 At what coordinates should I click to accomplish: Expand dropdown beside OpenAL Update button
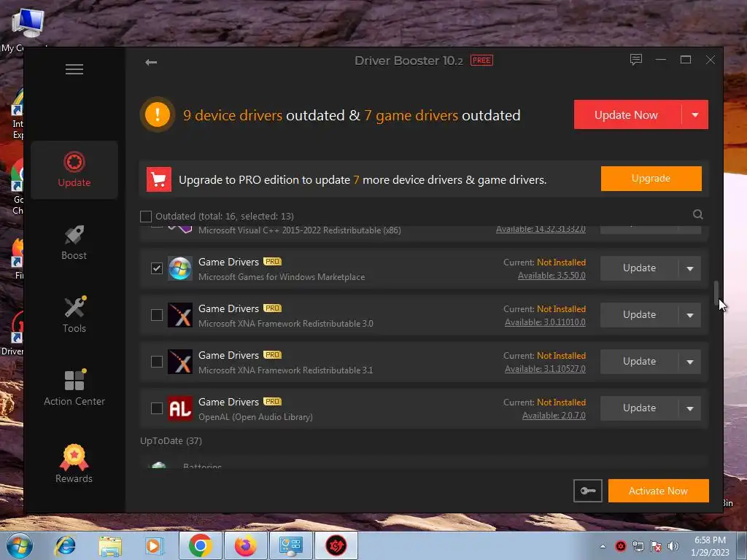pyautogui.click(x=690, y=408)
